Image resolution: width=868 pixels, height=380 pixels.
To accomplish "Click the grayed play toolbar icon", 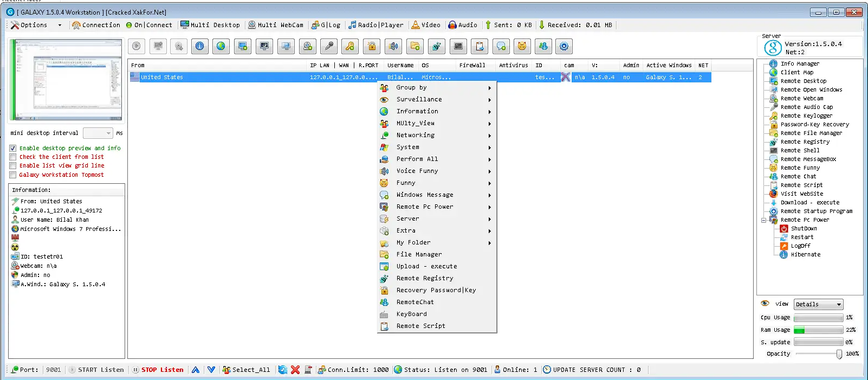I will pyautogui.click(x=137, y=47).
